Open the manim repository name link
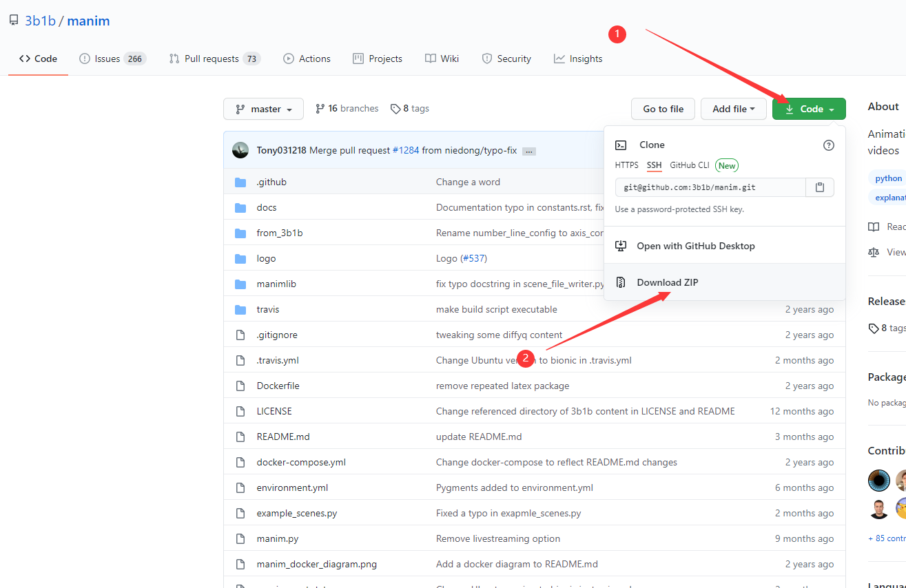The height and width of the screenshot is (588, 906). [x=88, y=21]
